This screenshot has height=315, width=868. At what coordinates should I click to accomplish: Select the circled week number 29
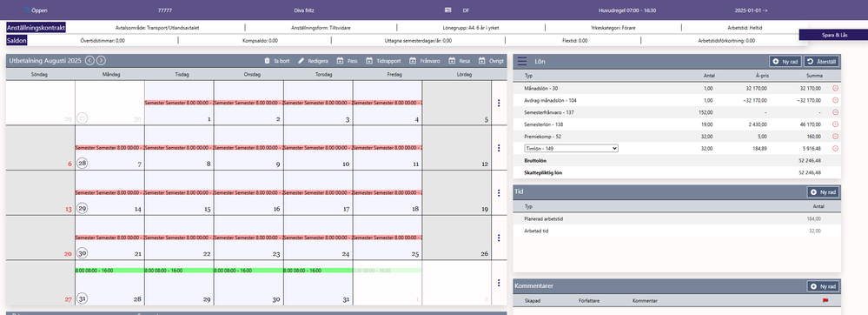pos(82,209)
